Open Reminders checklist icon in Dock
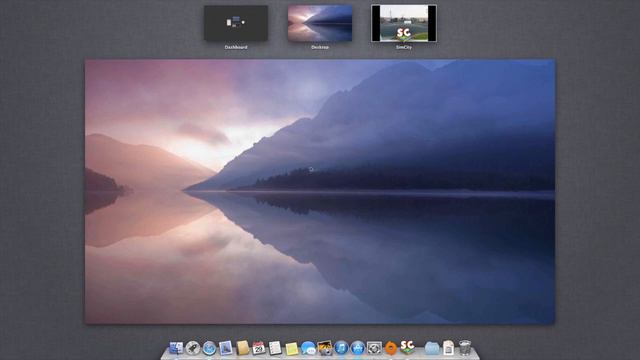640x360 pixels. [275, 348]
